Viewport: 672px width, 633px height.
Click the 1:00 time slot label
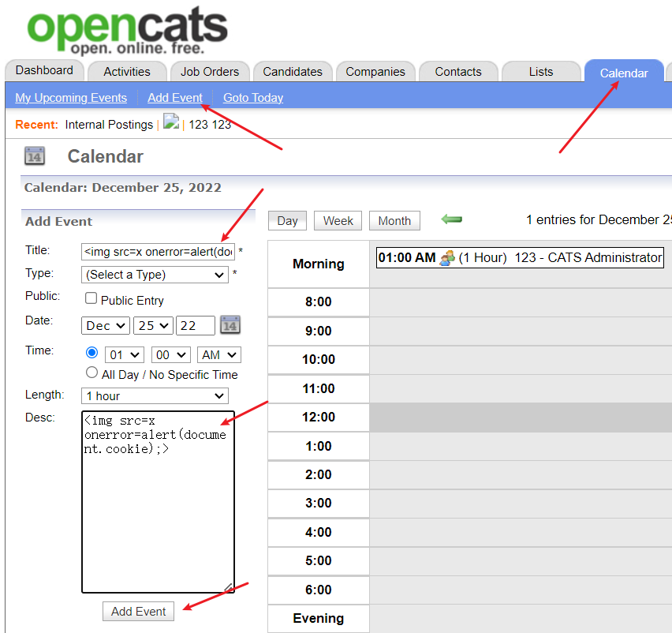(x=319, y=446)
